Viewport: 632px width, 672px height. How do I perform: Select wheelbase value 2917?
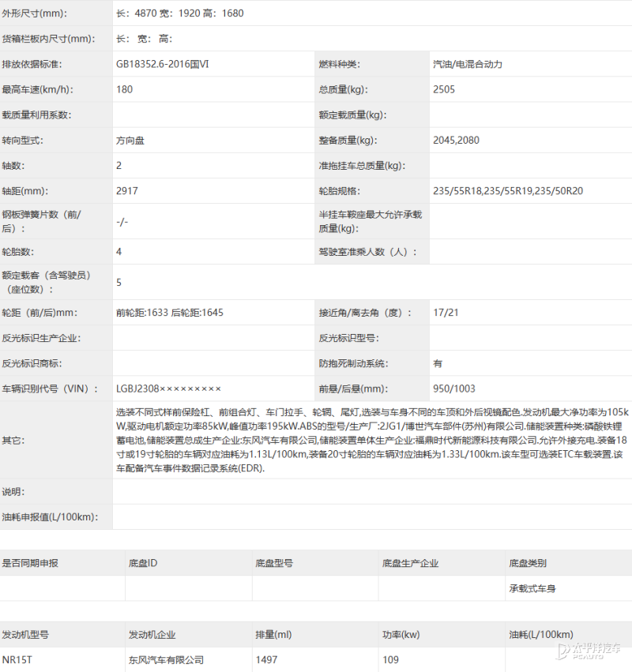pyautogui.click(x=127, y=191)
